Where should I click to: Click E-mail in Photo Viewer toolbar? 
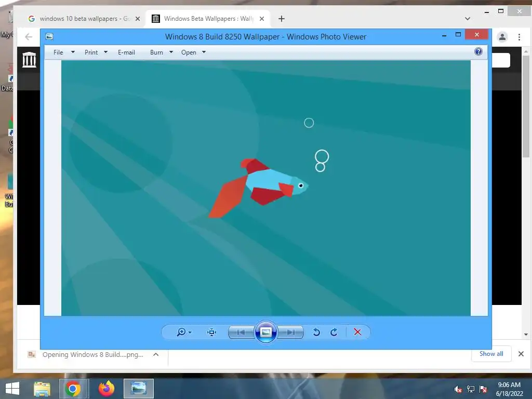coord(126,52)
